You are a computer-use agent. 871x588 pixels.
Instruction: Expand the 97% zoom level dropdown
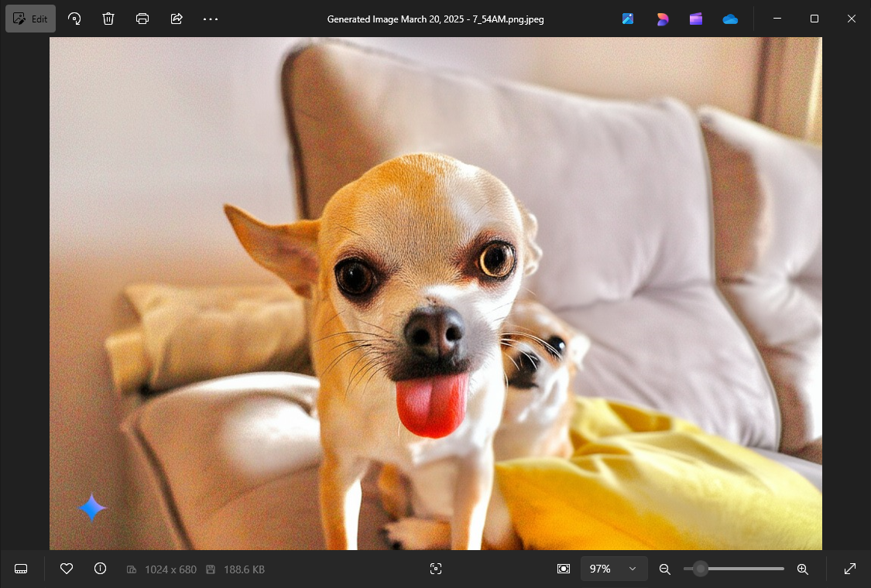click(614, 569)
